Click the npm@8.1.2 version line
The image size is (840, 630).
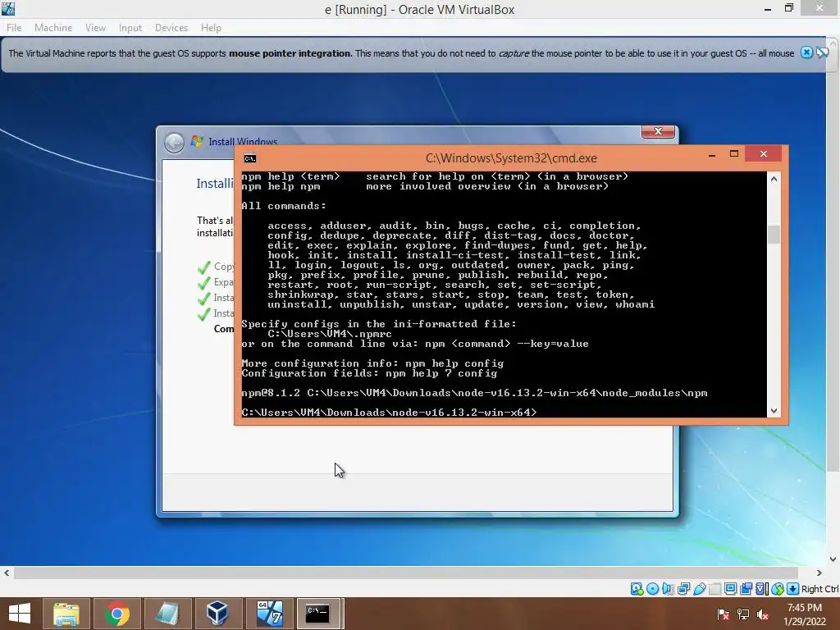pos(474,393)
